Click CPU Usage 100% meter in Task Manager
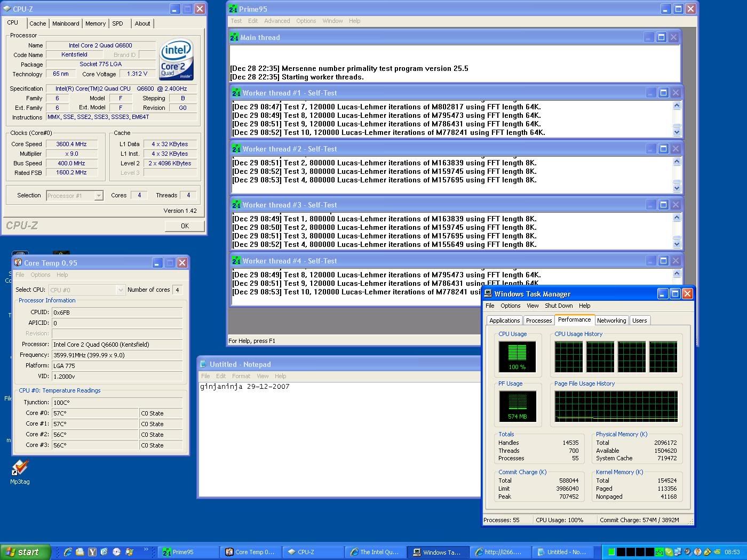Image resolution: width=747 pixels, height=560 pixels. [x=517, y=356]
